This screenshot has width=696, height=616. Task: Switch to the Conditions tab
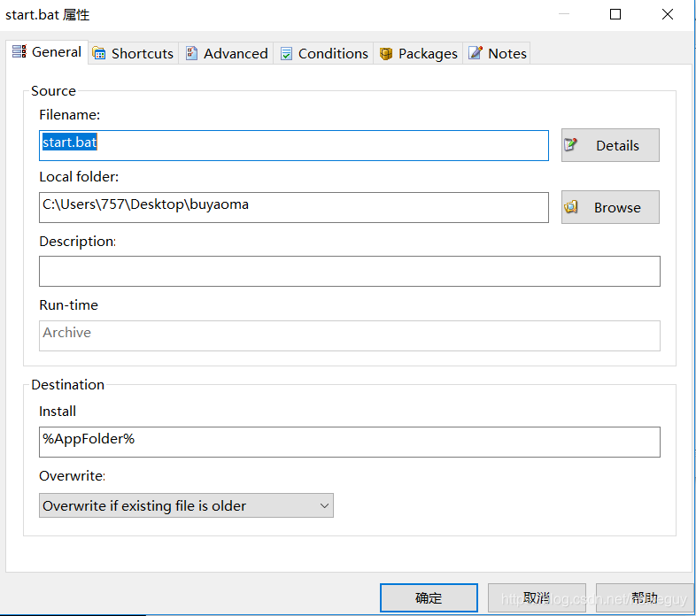tap(324, 54)
